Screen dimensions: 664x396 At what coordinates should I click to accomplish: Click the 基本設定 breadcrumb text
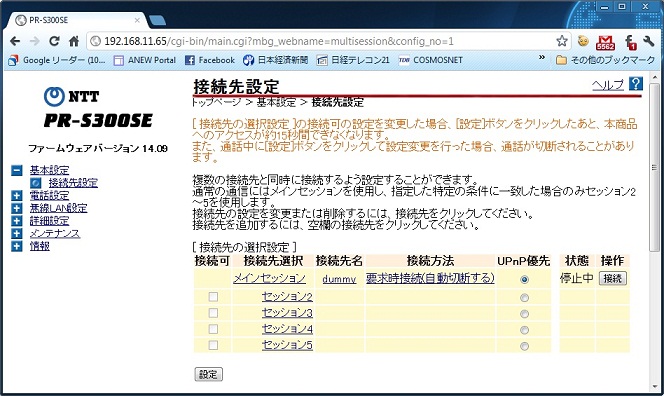[x=276, y=102]
